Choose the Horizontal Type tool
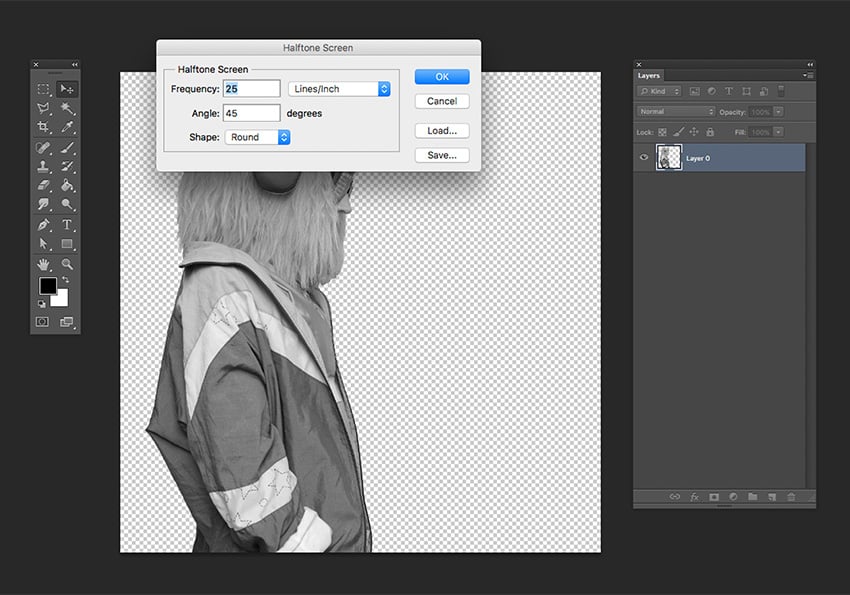 (x=67, y=225)
